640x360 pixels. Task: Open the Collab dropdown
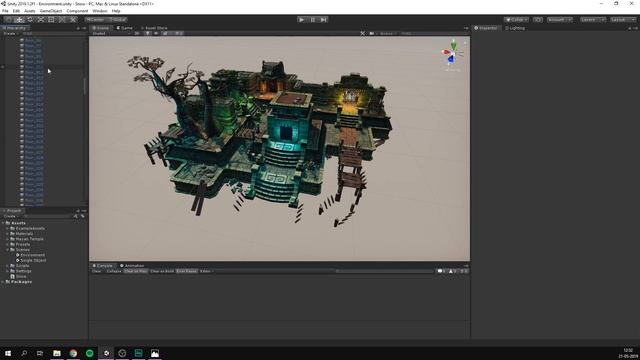click(x=516, y=20)
